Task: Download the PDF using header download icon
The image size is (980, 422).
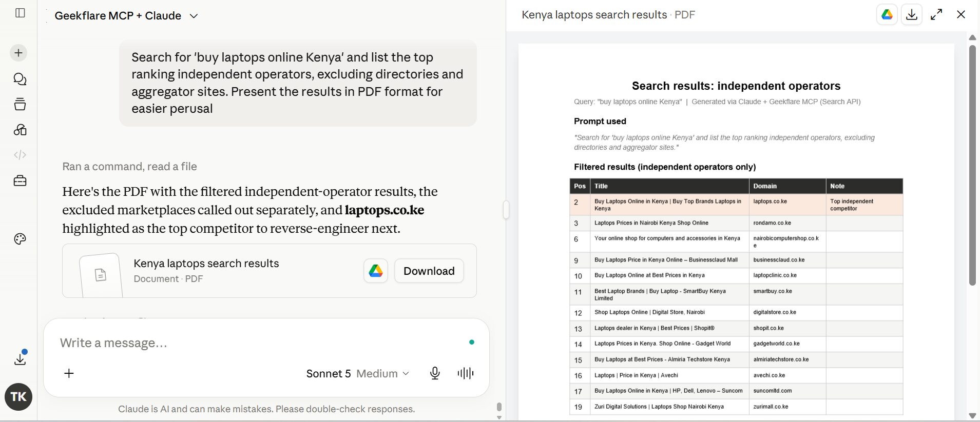Action: (912, 14)
